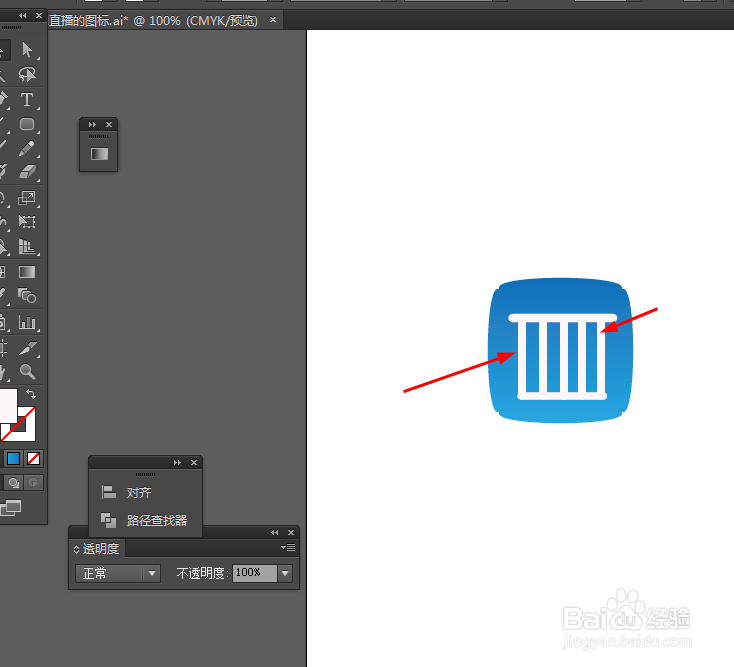
Task: Select the Lasso tool
Action: 27,74
